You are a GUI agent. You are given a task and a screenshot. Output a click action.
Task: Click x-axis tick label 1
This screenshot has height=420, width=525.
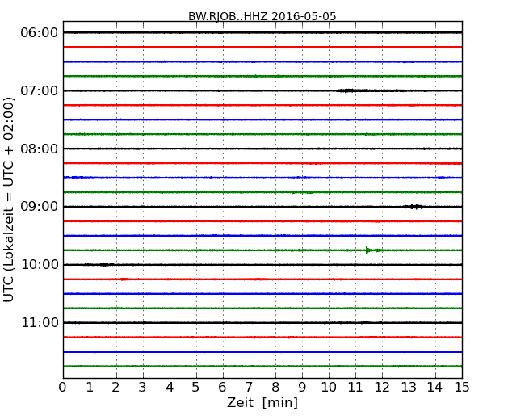point(90,388)
